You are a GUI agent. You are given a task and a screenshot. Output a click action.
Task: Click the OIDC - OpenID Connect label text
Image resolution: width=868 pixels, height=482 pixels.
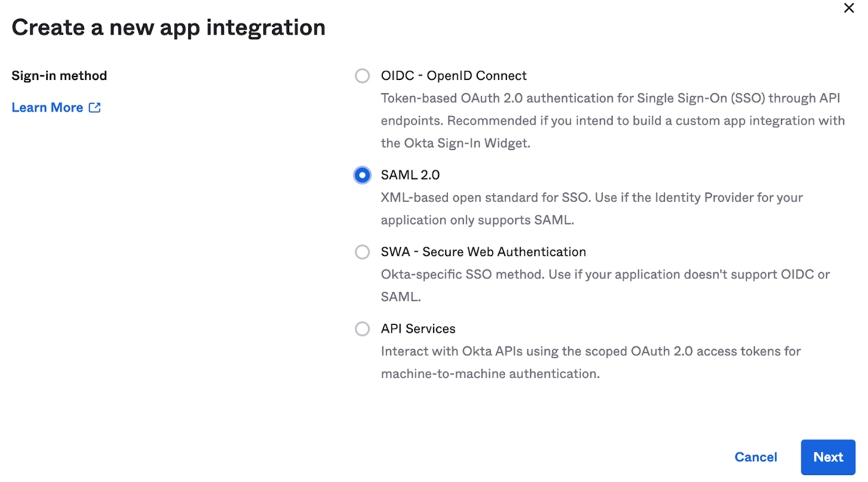point(454,76)
